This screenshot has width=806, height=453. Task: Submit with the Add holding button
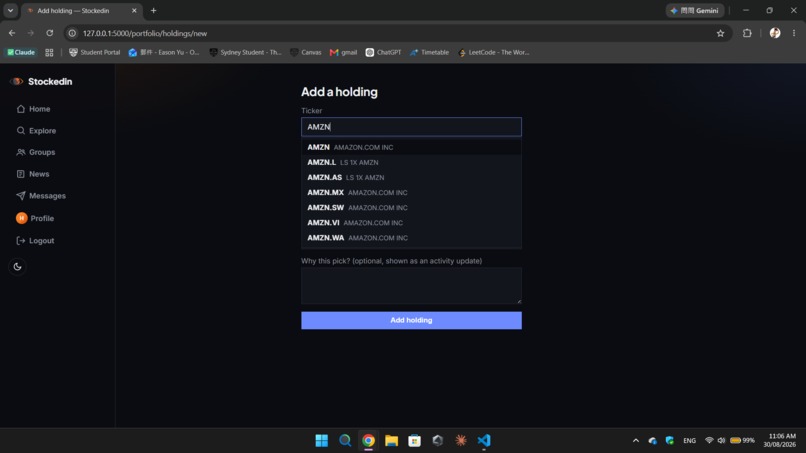(x=411, y=320)
